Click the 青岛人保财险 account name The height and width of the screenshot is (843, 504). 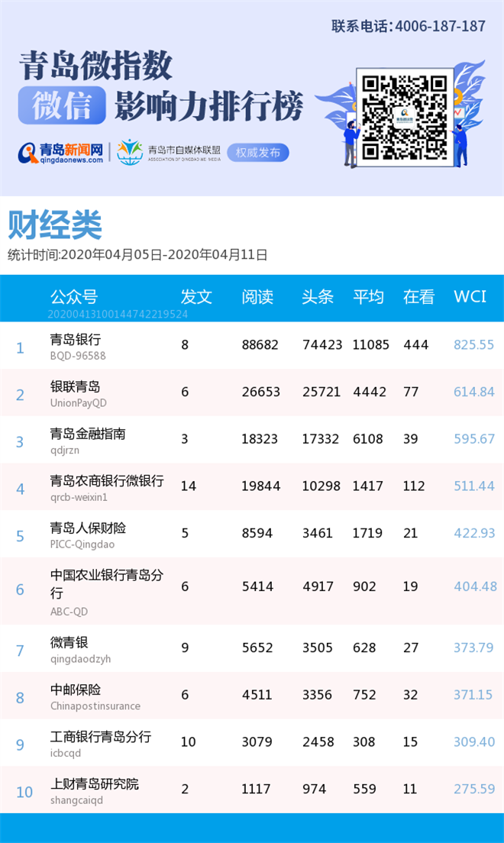click(88, 528)
